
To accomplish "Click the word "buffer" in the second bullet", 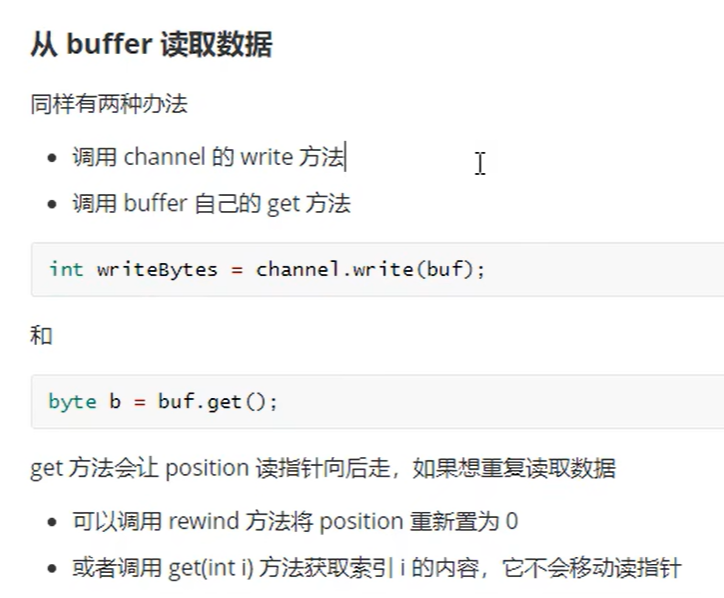I will coord(156,204).
